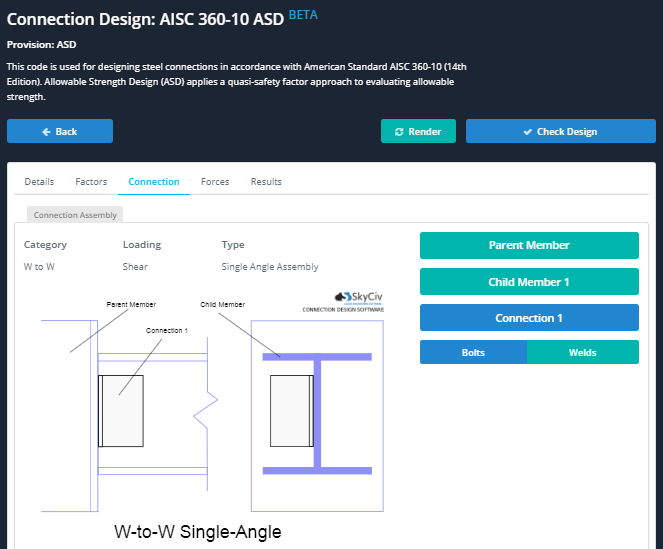Viewport: 663px width, 549px height.
Task: Click the Render button
Action: [418, 131]
